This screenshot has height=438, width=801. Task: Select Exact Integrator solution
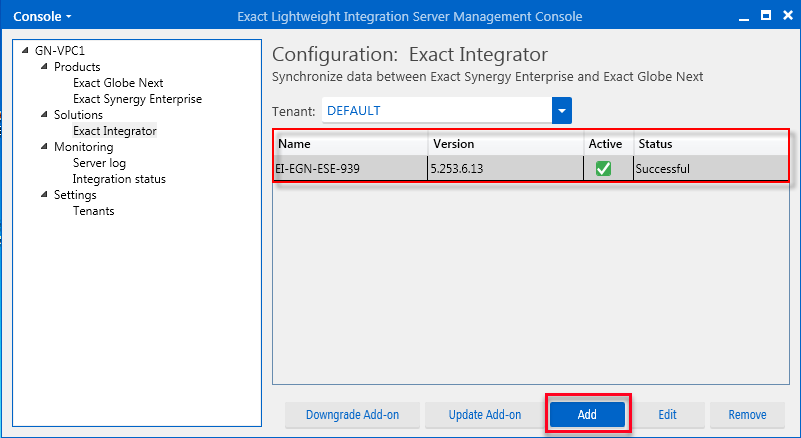coord(115,131)
